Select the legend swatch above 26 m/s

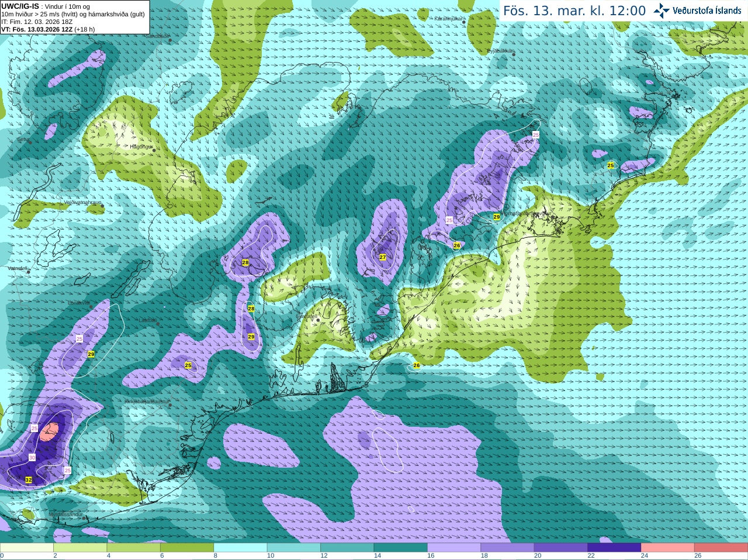click(x=722, y=548)
